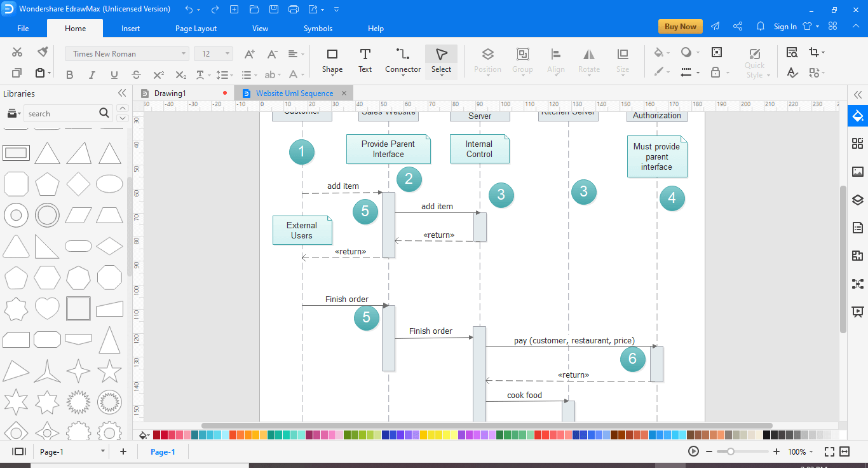
Task: Click the Buy Now button
Action: point(680,26)
